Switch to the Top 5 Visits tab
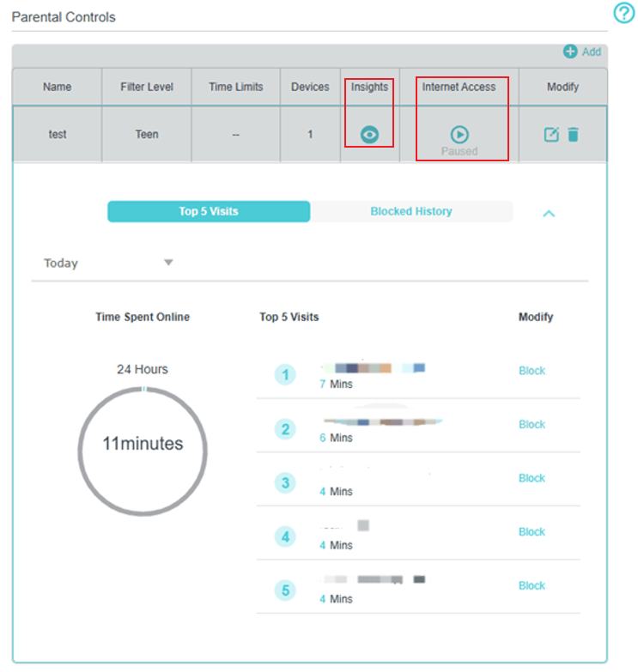The width and height of the screenshot is (638, 672). pos(209,211)
